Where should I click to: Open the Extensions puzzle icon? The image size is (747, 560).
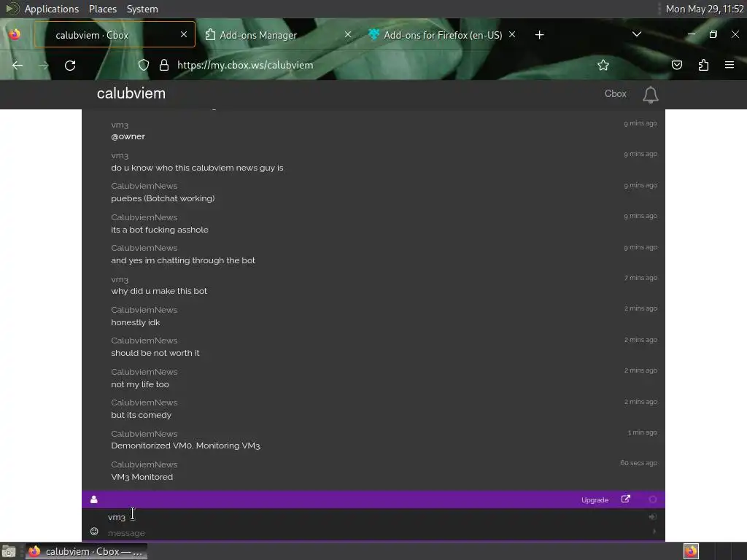pyautogui.click(x=703, y=65)
